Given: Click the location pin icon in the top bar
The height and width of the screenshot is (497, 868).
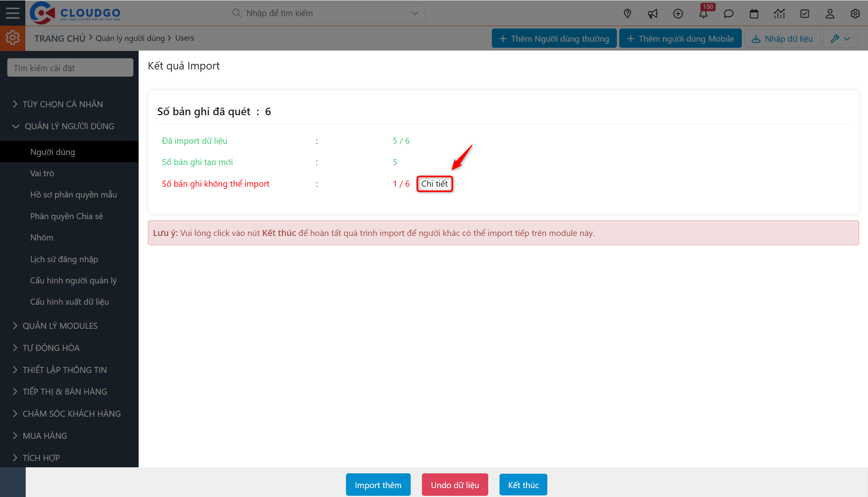Looking at the screenshot, I should tap(627, 14).
